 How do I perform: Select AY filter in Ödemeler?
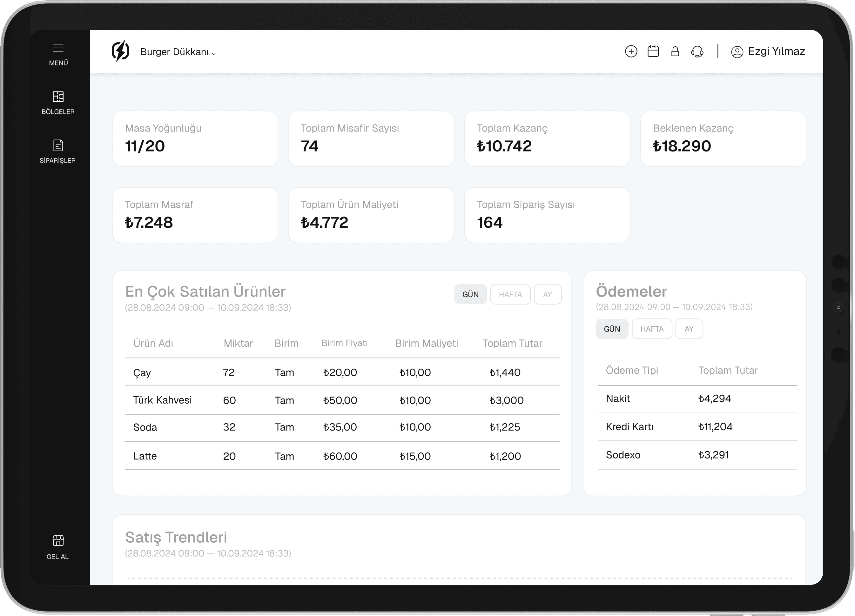click(x=689, y=329)
